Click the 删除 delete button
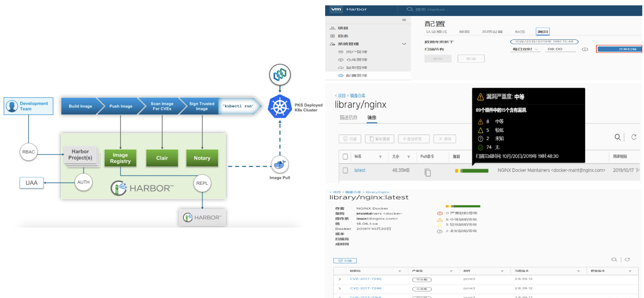The width and height of the screenshot is (644, 298). (x=445, y=139)
